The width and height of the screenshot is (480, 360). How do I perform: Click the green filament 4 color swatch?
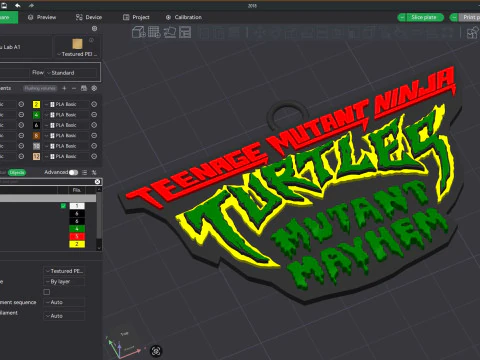(36, 115)
